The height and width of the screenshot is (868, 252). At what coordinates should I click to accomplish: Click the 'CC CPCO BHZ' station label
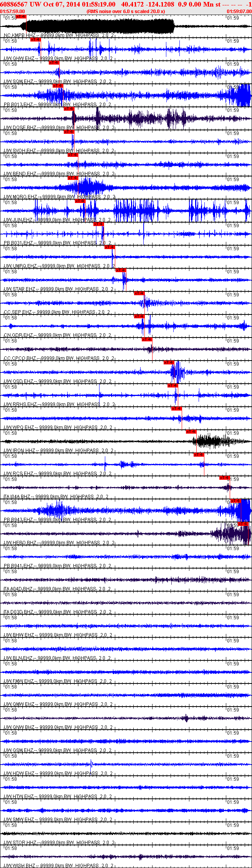tap(20, 358)
